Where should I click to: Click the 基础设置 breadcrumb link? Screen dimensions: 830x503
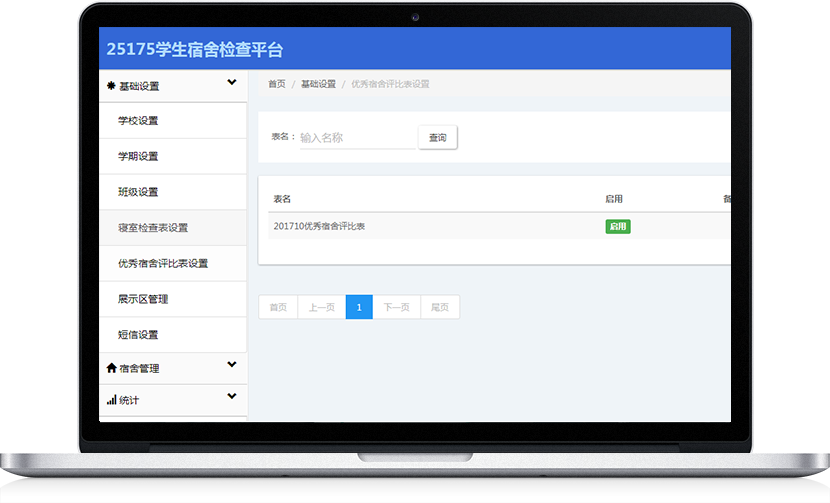(x=318, y=84)
